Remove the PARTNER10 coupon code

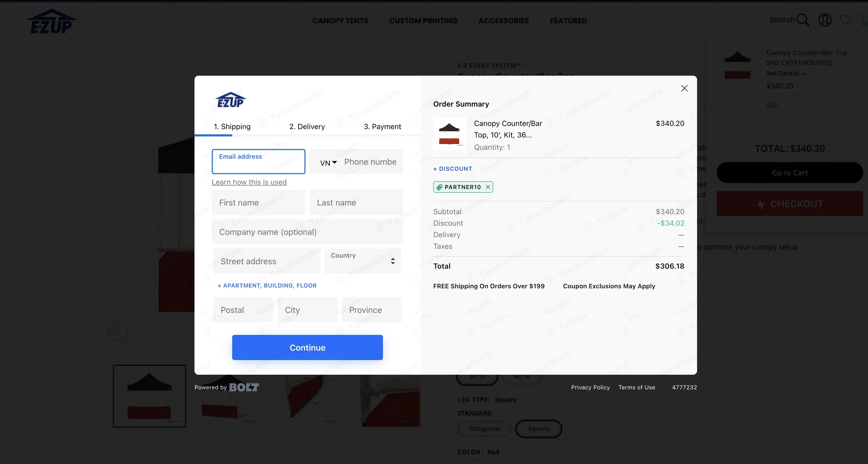[488, 187]
